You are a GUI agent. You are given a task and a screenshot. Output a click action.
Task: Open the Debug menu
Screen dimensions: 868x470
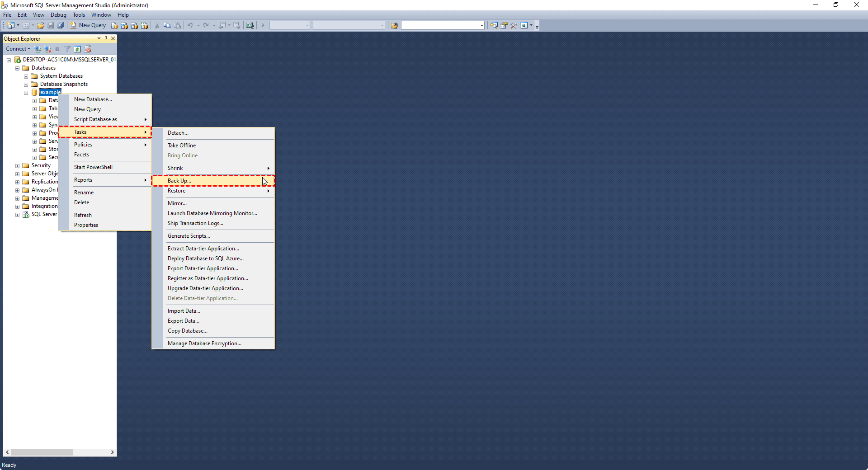click(58, 15)
